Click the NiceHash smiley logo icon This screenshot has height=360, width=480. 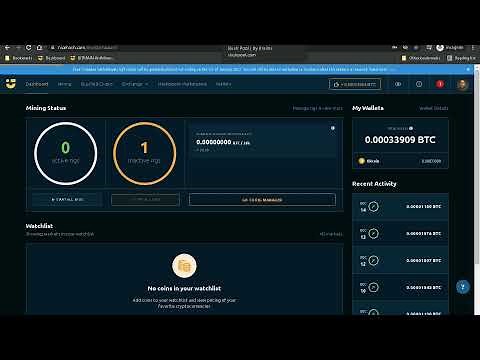point(11,84)
